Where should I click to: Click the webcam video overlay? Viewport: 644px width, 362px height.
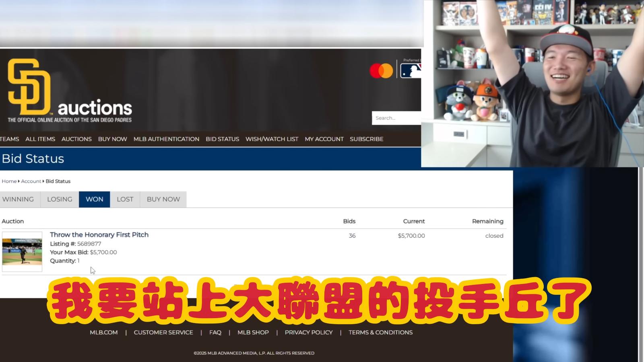(x=533, y=83)
